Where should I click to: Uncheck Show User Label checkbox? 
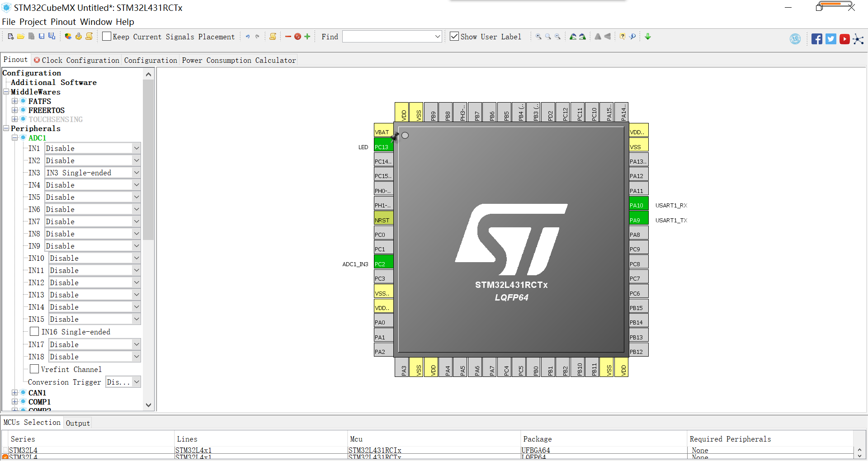tap(454, 37)
